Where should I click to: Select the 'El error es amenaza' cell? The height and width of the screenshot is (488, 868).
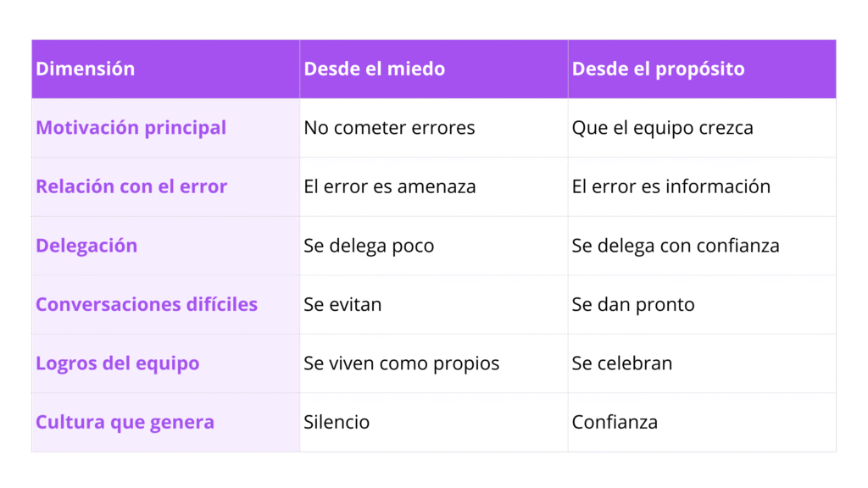[390, 186]
